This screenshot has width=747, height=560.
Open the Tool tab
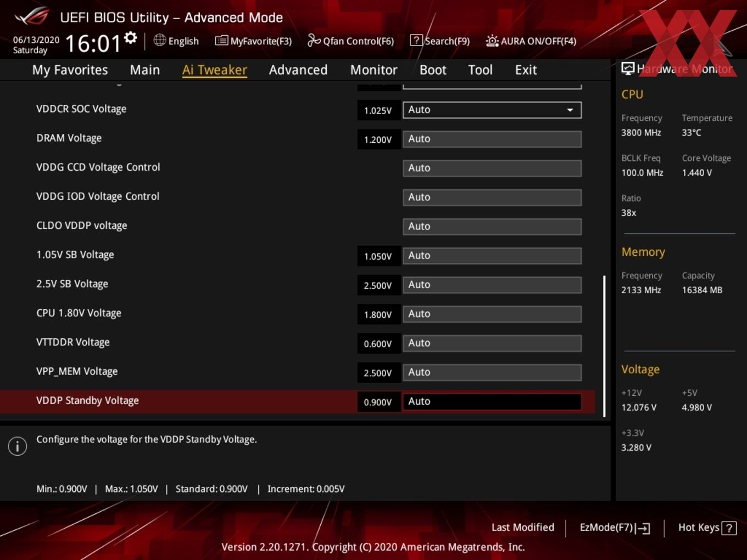pos(480,70)
